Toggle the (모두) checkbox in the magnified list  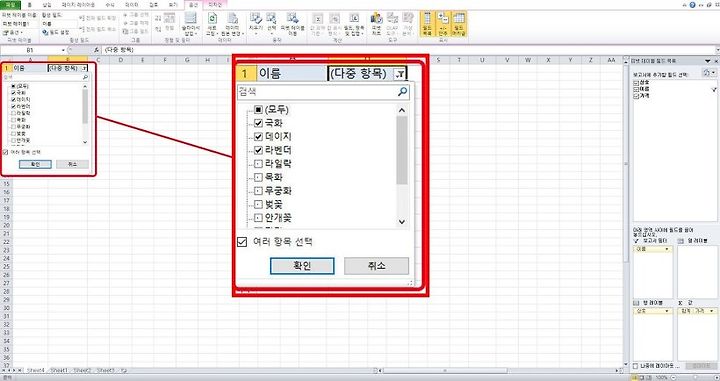pos(258,110)
